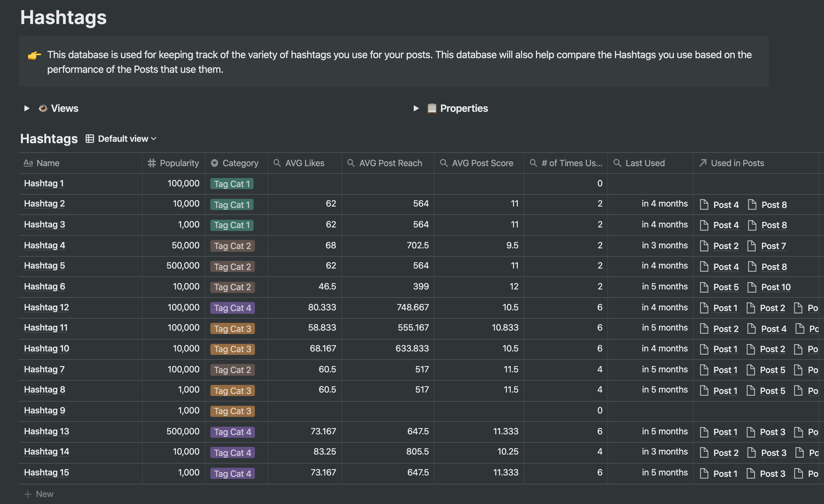Click the page icon next to Post 4 in Hashtag 2 row
This screenshot has width=824, height=504.
click(704, 204)
